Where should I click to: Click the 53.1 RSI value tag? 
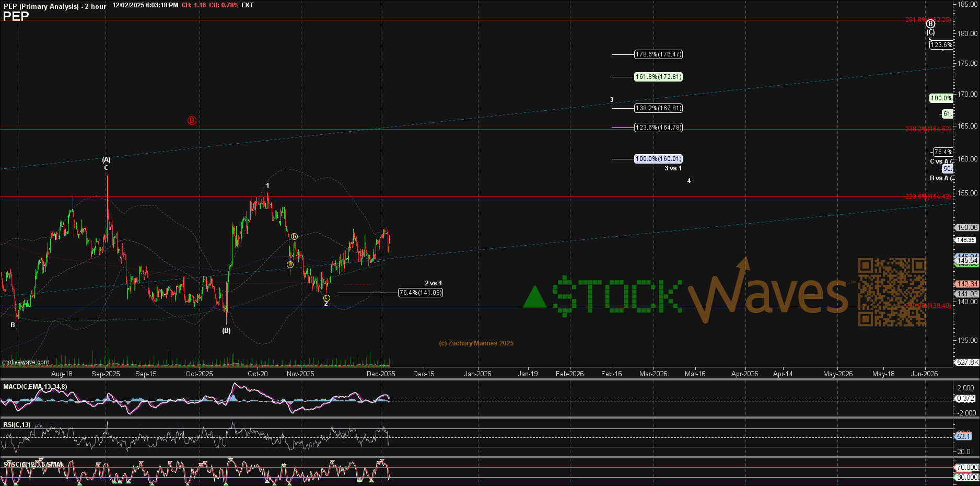coord(963,436)
